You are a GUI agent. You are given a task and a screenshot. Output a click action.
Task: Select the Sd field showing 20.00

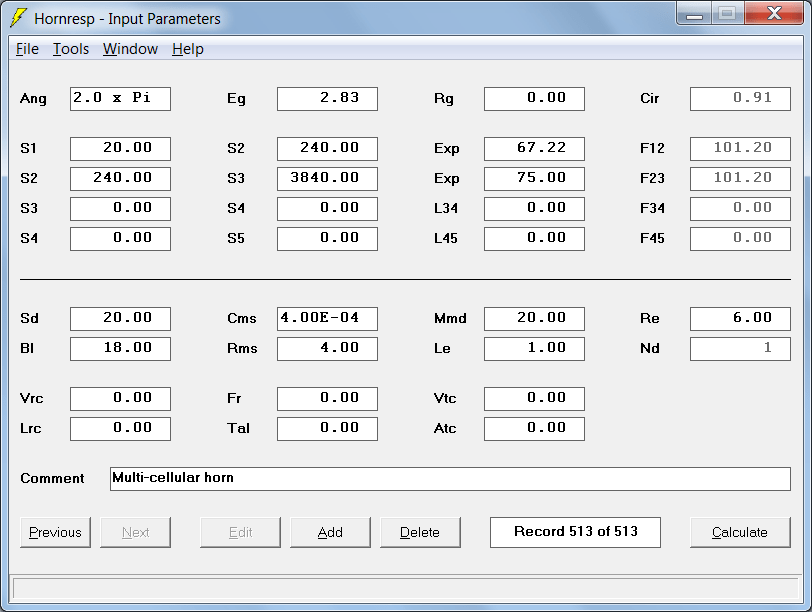(x=120, y=318)
